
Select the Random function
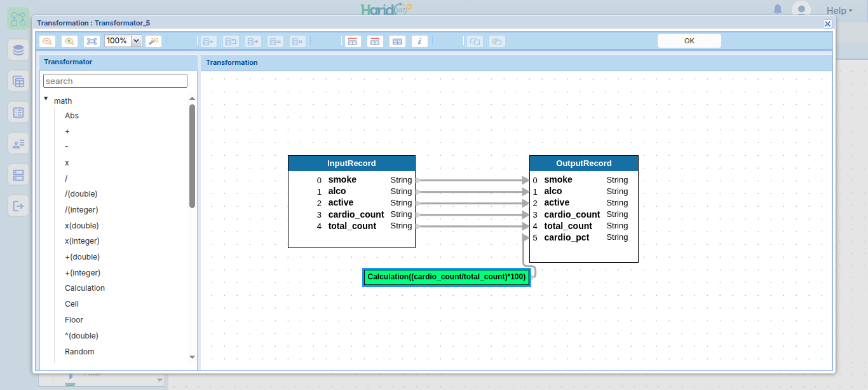pyautogui.click(x=79, y=352)
